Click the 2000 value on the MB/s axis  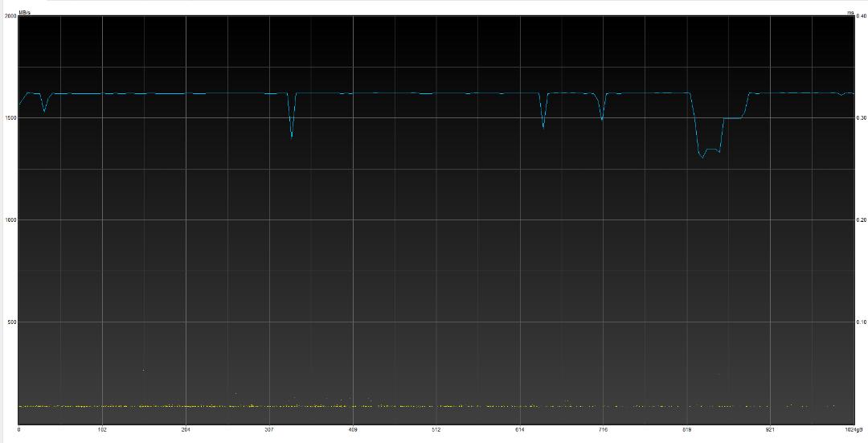pyautogui.click(x=10, y=16)
